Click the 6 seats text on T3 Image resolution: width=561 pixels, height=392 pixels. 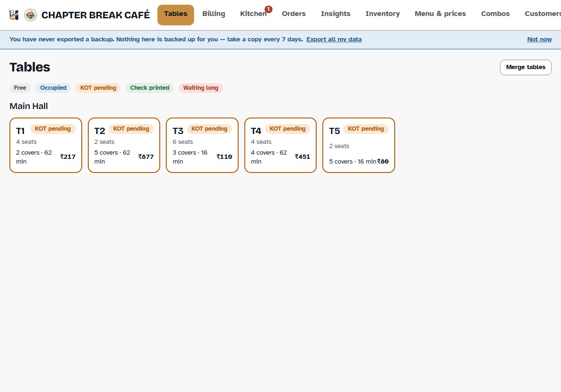[183, 142]
